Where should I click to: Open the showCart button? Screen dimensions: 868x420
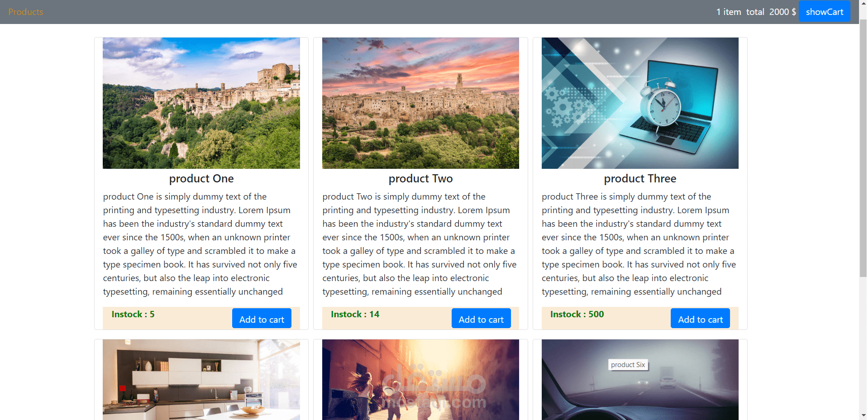(824, 11)
